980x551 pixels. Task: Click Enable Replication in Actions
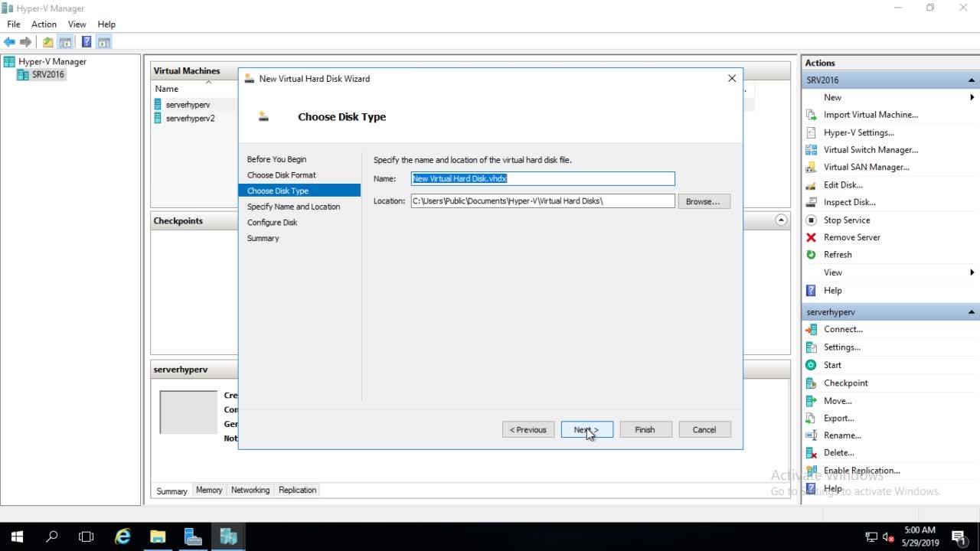862,471
